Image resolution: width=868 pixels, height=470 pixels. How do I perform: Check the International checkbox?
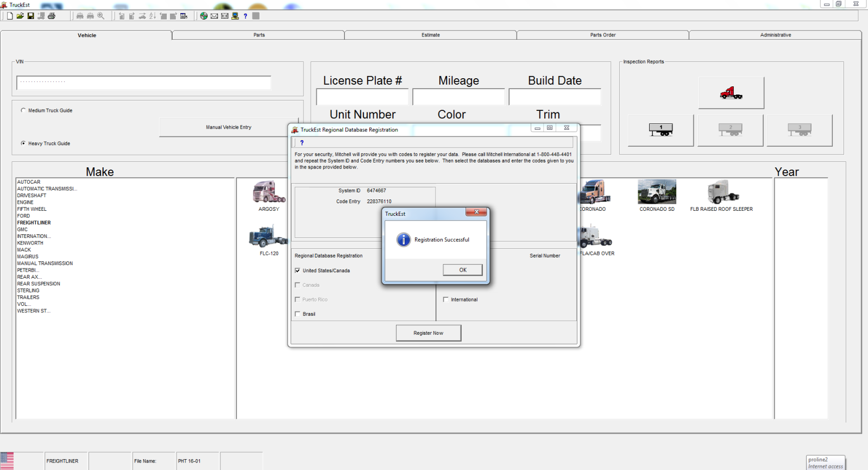tap(446, 299)
